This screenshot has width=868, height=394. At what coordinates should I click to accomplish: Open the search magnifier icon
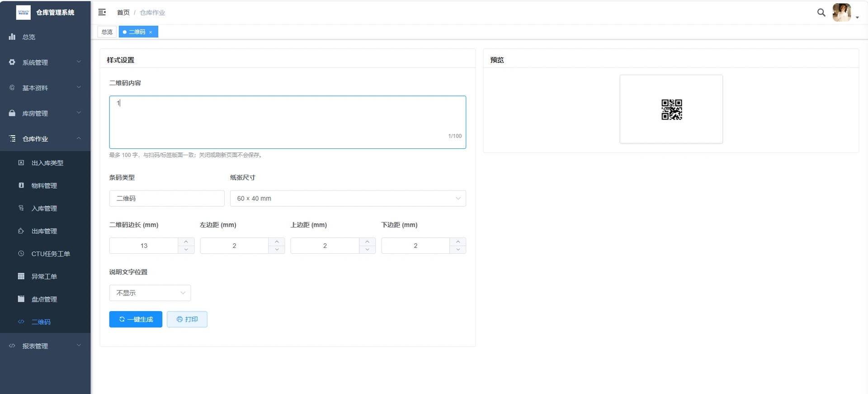point(821,13)
